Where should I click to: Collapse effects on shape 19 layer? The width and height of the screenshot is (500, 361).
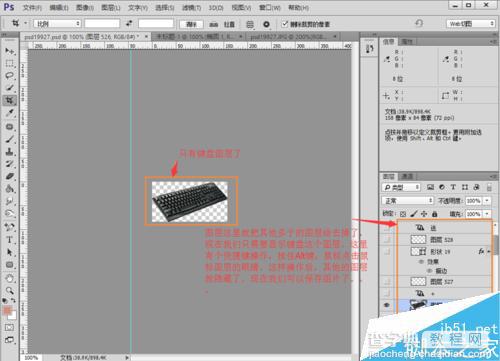[489, 252]
